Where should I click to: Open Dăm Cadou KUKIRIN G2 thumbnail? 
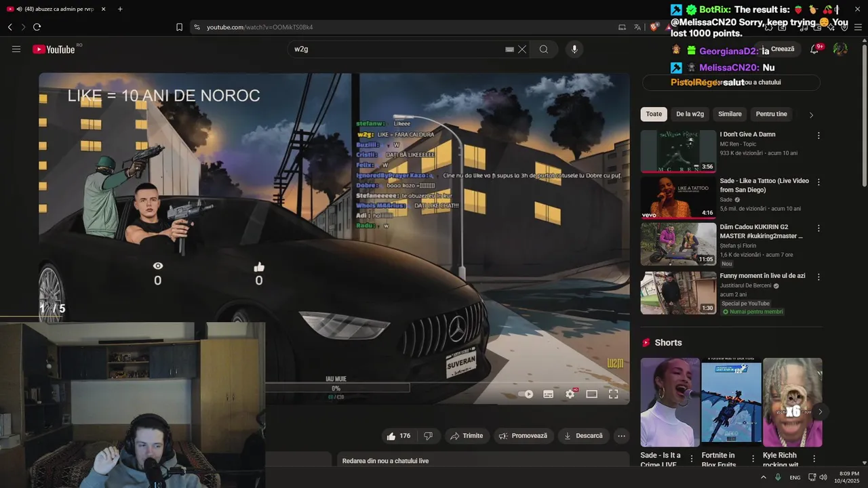point(678,244)
